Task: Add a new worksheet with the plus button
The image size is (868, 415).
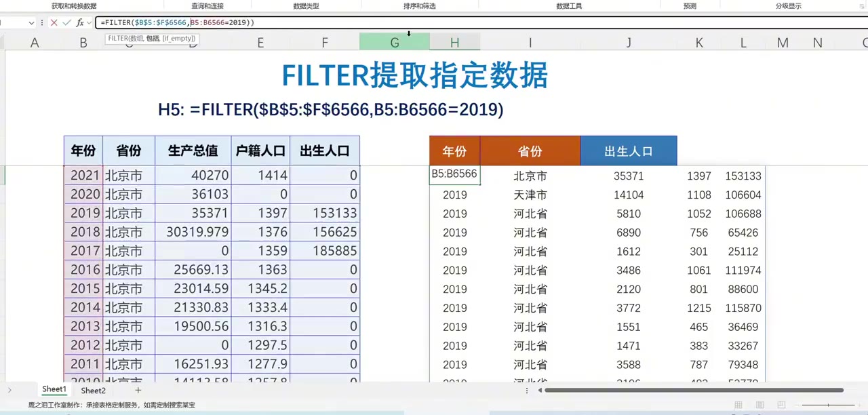Action: [x=138, y=391]
